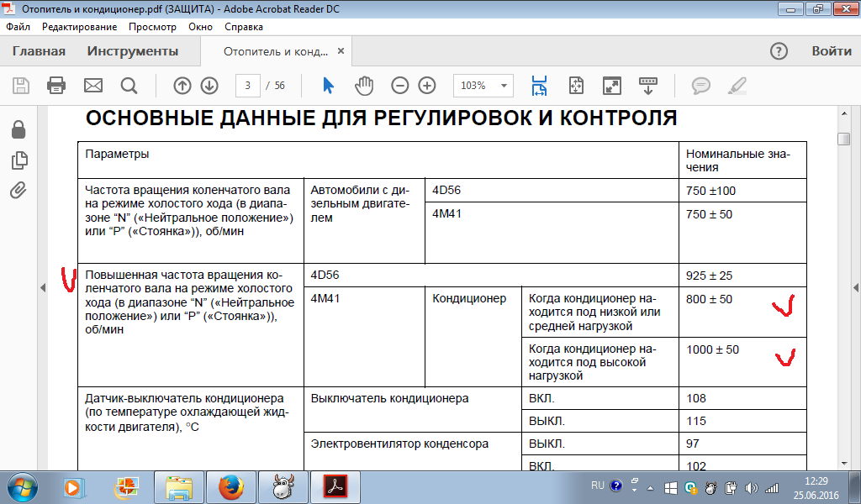Click the page number input field
Image resolution: width=861 pixels, height=504 pixels.
pyautogui.click(x=247, y=86)
